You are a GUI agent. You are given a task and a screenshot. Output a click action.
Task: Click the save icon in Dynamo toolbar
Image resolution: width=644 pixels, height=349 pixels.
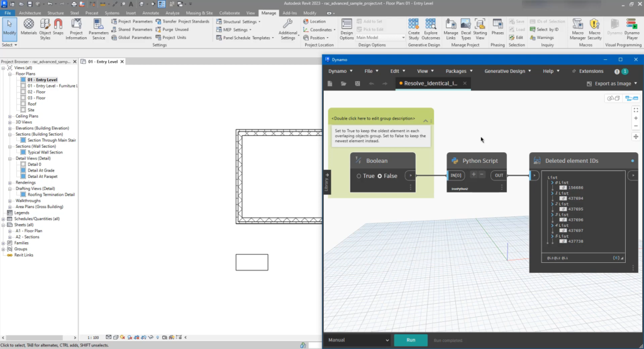357,84
